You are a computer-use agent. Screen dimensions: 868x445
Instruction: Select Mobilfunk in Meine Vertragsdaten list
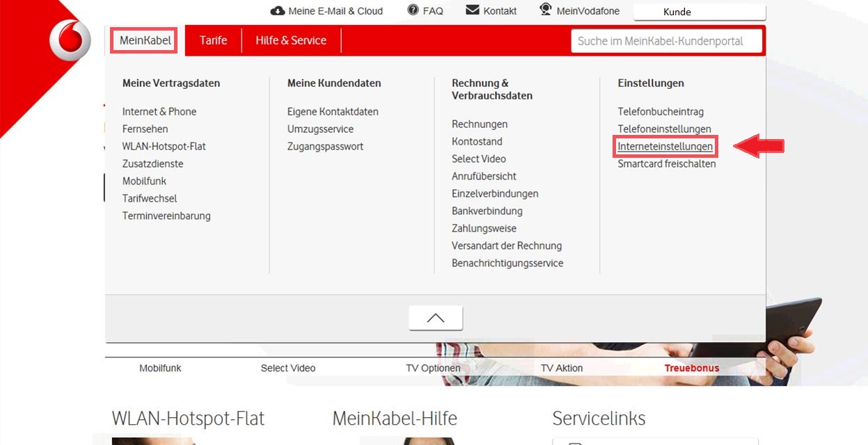point(144,181)
